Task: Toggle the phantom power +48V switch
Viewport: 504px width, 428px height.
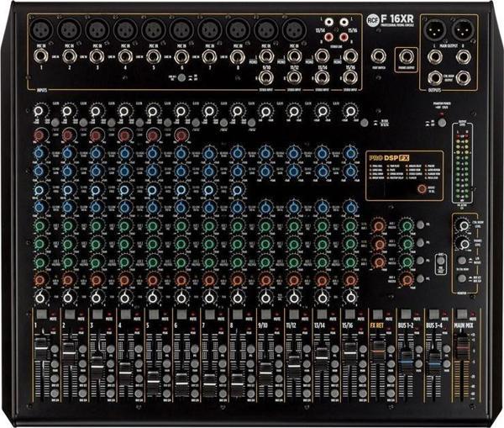Action: [x=442, y=122]
